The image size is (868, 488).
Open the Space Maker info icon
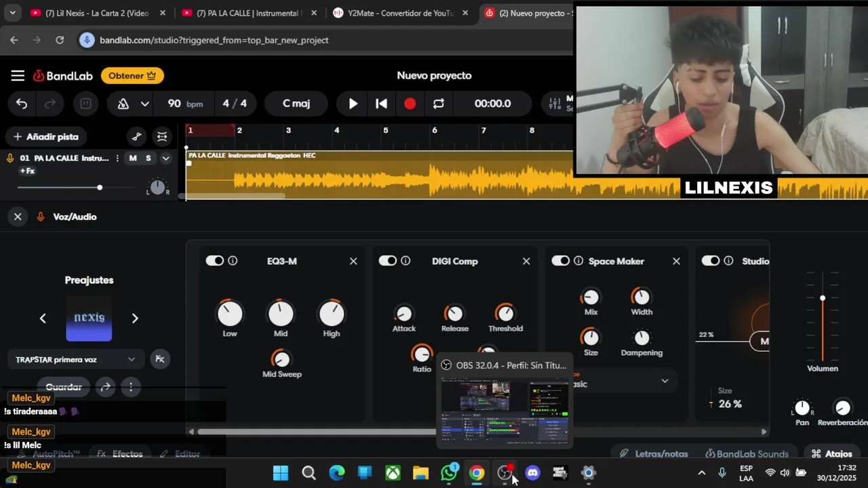pyautogui.click(x=578, y=261)
